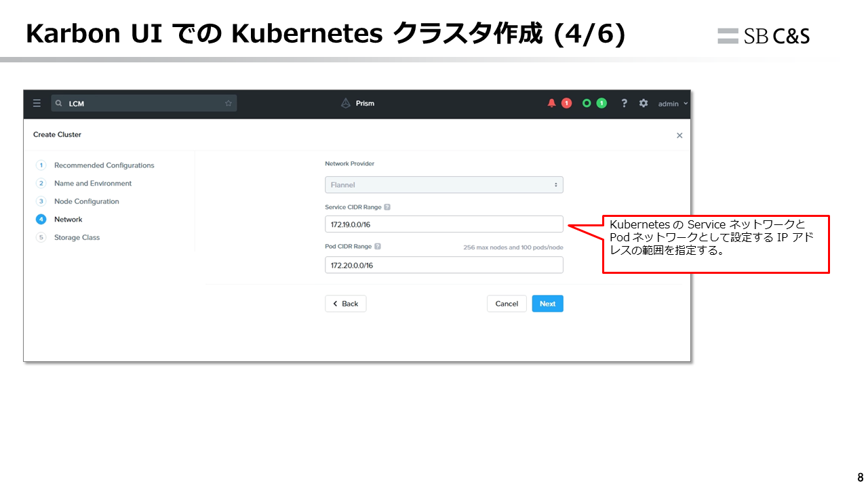Open settings gear icon
The width and height of the screenshot is (868, 488).
644,103
